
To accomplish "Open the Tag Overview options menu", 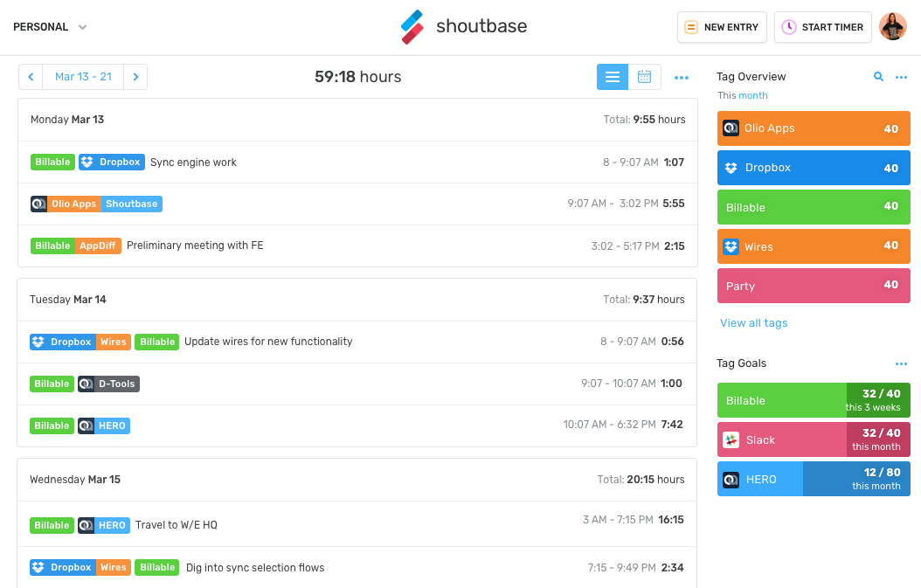I will 901,77.
